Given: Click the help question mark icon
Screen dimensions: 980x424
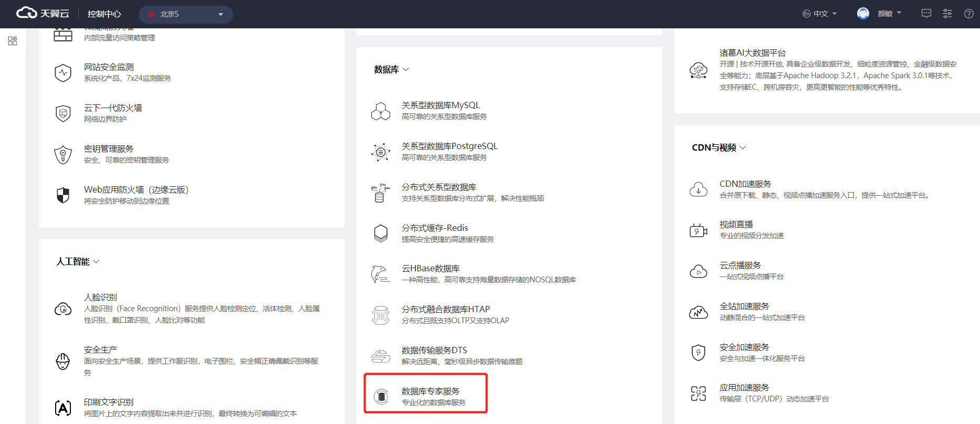Looking at the screenshot, I should click(969, 14).
